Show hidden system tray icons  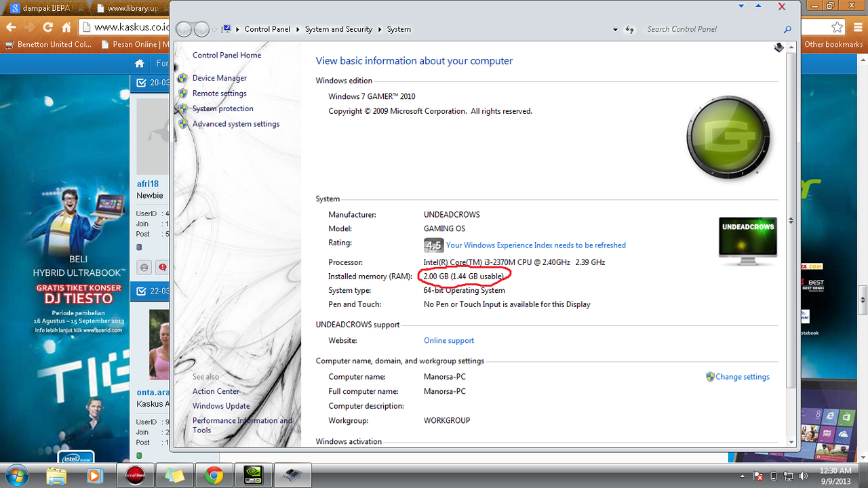click(742, 476)
